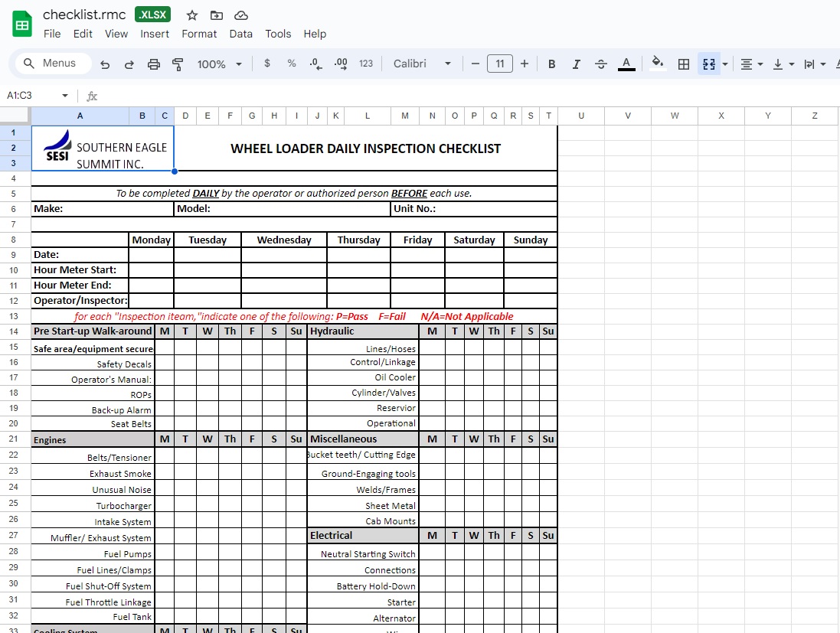The height and width of the screenshot is (633, 840).
Task: Format as currency with dollar icon
Action: pyautogui.click(x=267, y=64)
